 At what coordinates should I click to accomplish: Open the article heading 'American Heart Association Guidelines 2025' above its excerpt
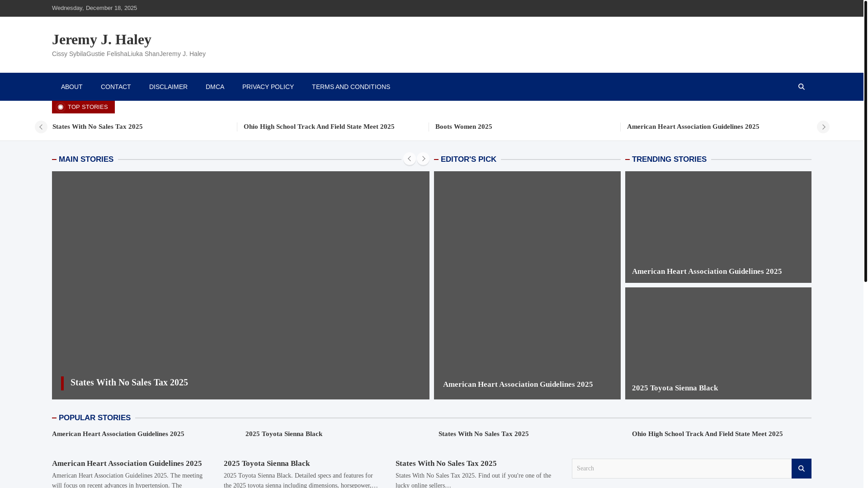(x=127, y=463)
